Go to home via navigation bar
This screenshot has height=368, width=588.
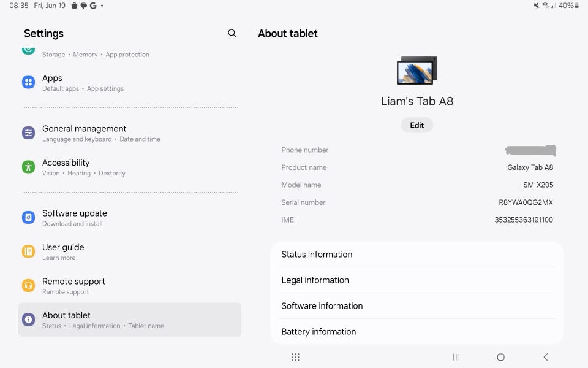pos(500,357)
